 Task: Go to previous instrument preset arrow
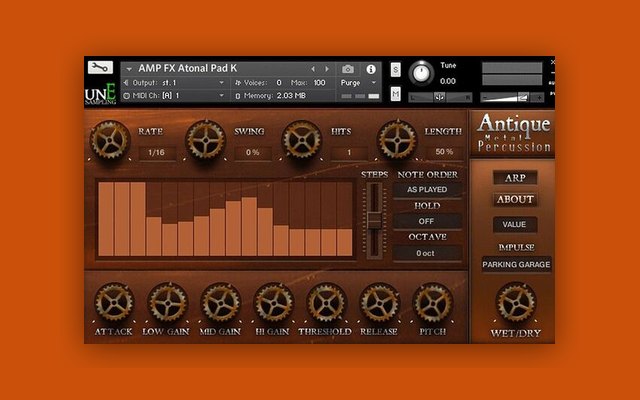tap(313, 69)
